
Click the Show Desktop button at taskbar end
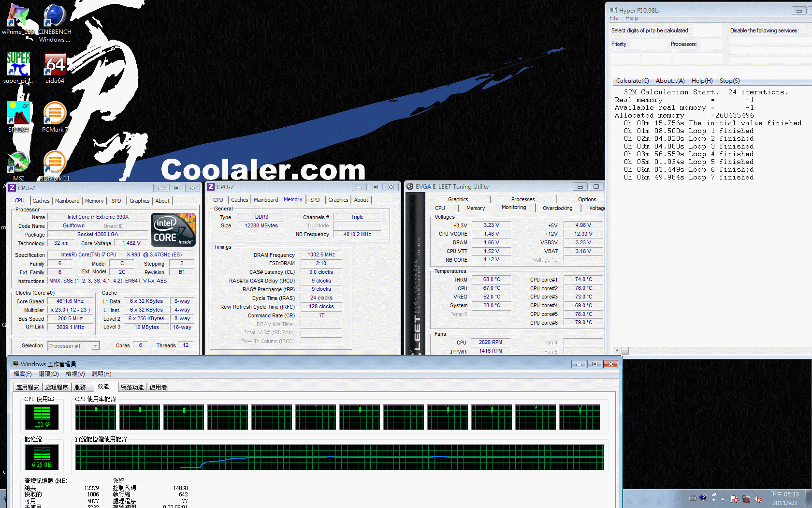click(x=809, y=499)
